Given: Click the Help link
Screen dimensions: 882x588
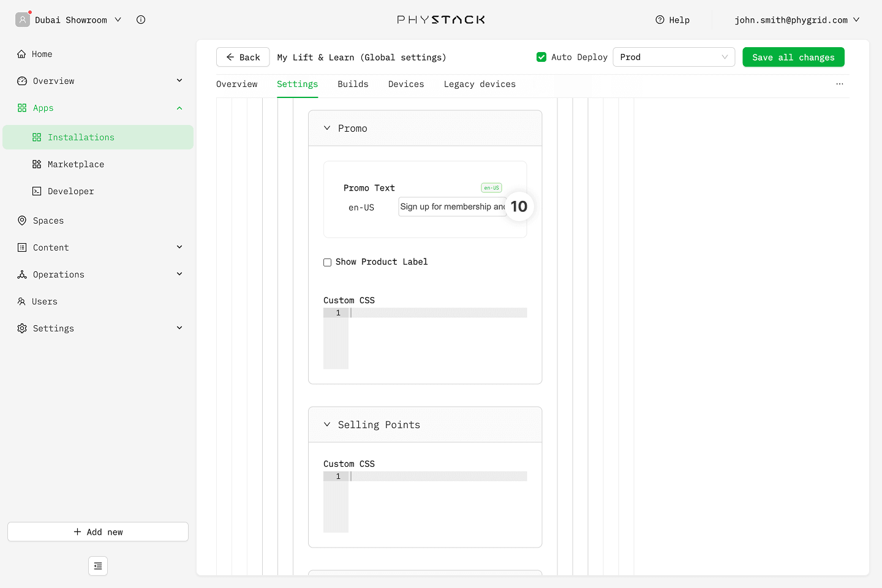Looking at the screenshot, I should click(x=673, y=20).
